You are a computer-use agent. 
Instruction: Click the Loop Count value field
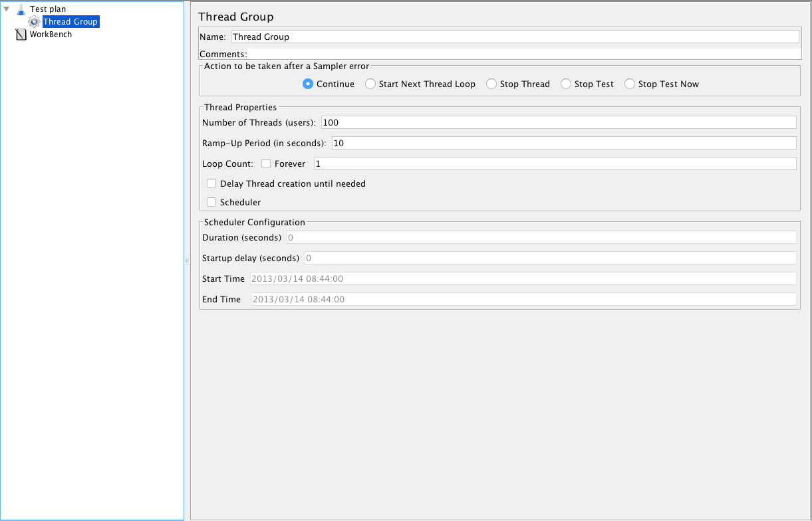[554, 163]
